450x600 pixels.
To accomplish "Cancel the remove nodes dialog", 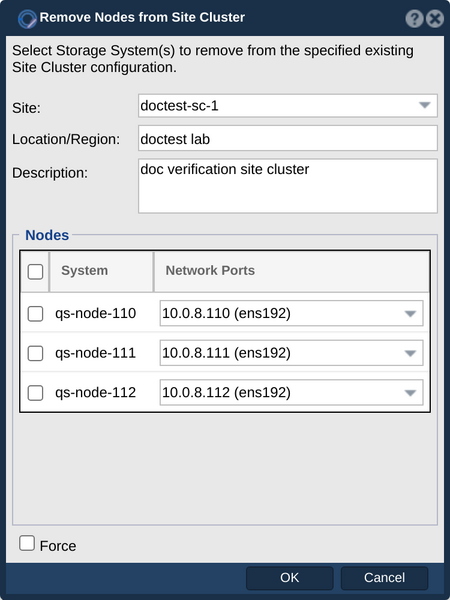I will (x=384, y=578).
